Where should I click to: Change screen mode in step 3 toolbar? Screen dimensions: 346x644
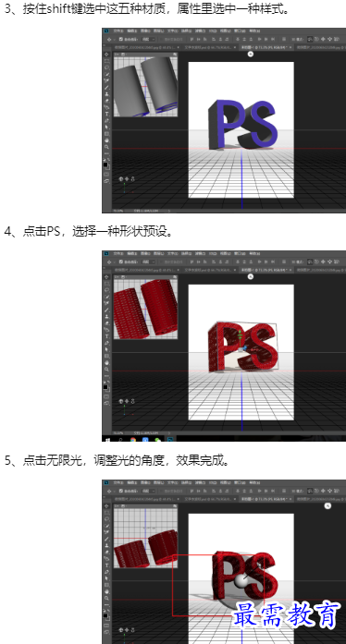click(x=106, y=181)
